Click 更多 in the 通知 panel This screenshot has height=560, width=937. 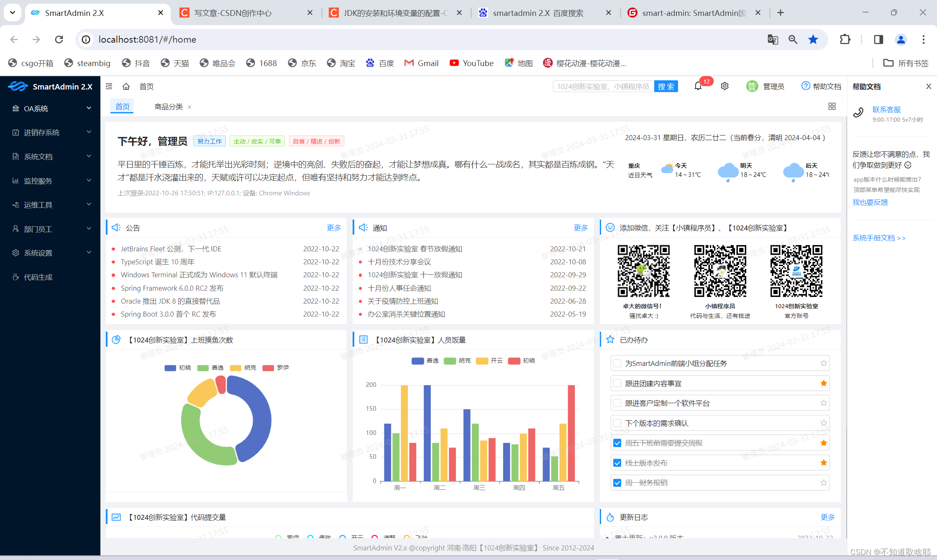pos(581,228)
